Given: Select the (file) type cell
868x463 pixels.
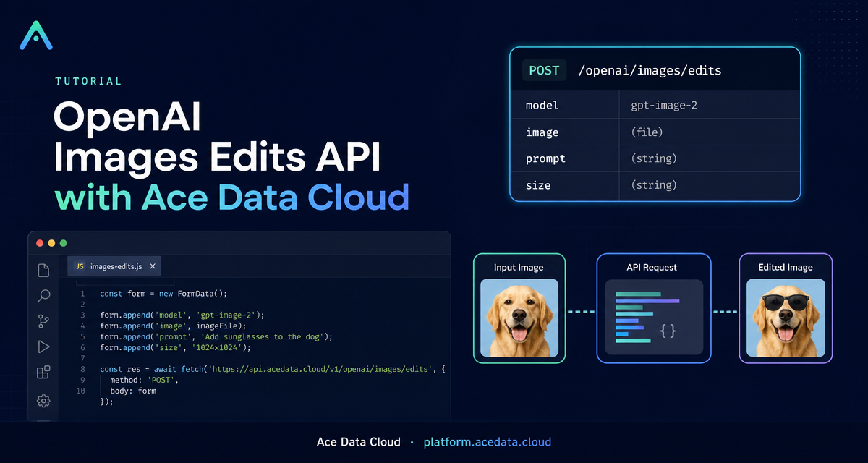Looking at the screenshot, I should [710, 132].
